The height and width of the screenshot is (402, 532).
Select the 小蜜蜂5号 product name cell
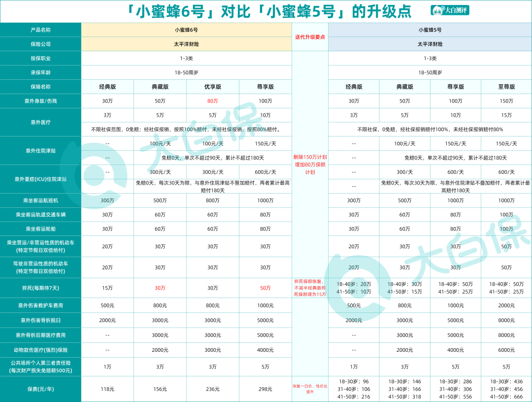pyautogui.click(x=430, y=30)
